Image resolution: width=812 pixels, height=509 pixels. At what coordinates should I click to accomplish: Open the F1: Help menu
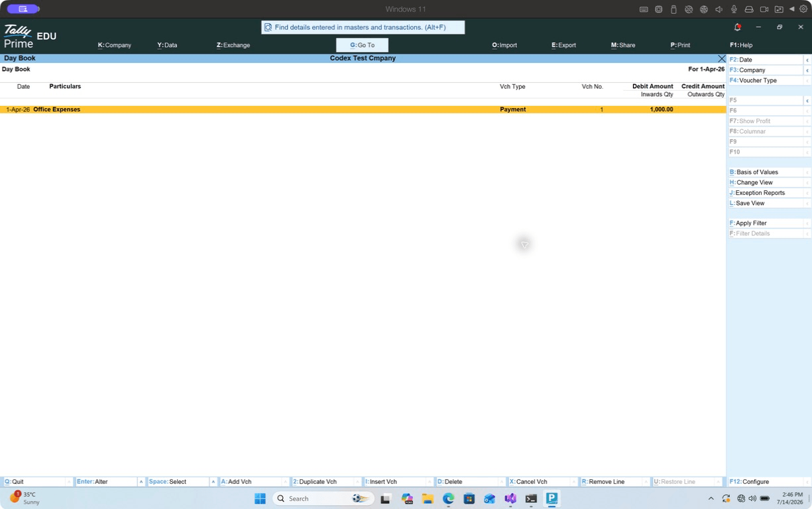[741, 45]
